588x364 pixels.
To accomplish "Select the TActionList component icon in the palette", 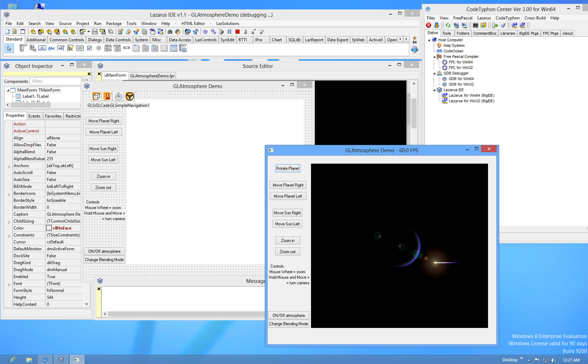I will (x=183, y=48).
